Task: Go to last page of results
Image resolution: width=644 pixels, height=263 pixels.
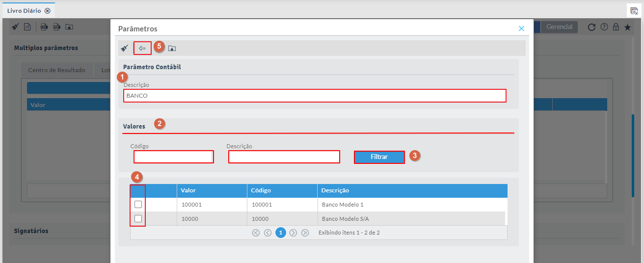Action: [x=305, y=233]
